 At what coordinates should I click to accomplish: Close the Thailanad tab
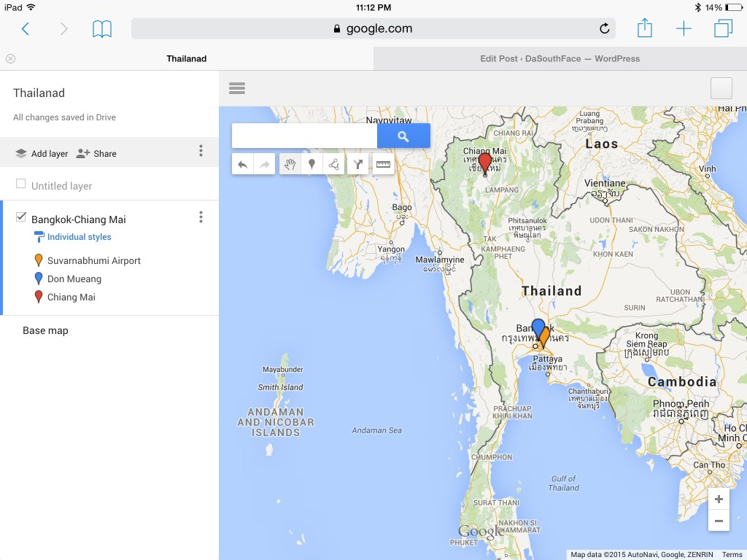(10, 58)
